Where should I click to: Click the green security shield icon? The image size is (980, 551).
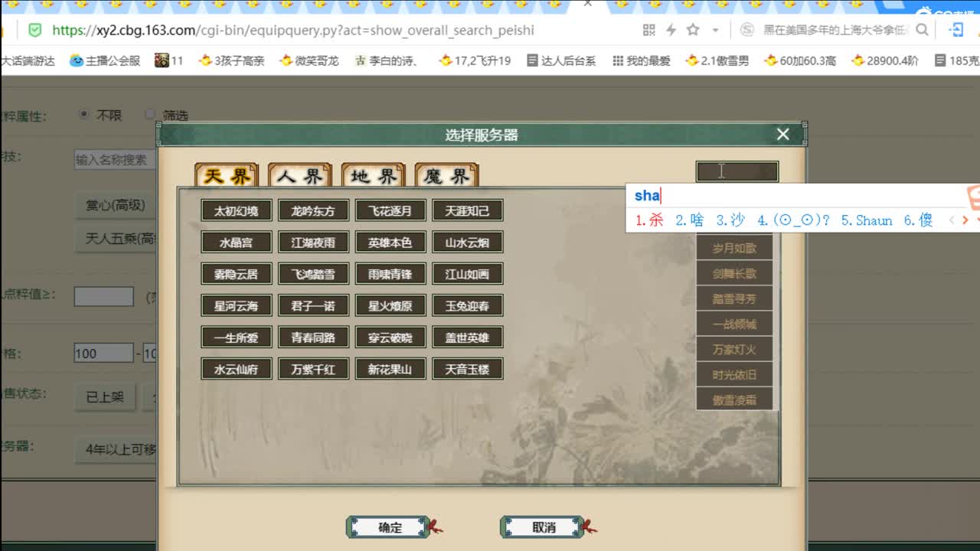coord(34,30)
